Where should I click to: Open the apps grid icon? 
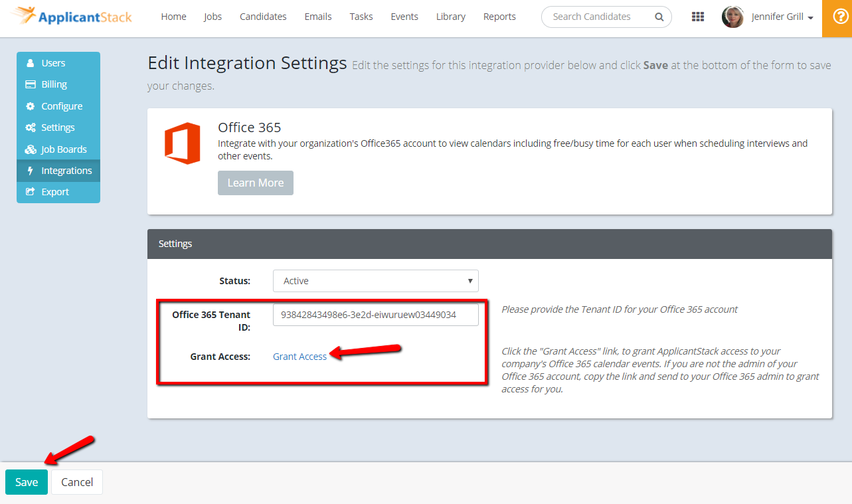click(x=697, y=17)
